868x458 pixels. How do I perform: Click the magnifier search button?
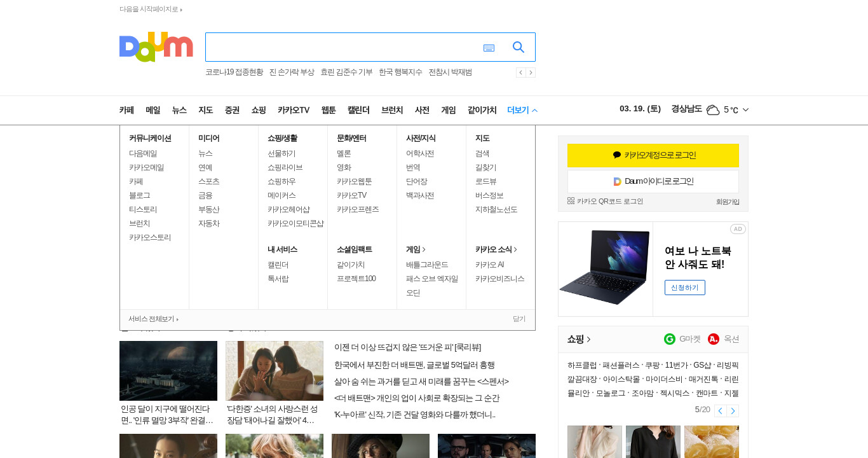click(519, 47)
